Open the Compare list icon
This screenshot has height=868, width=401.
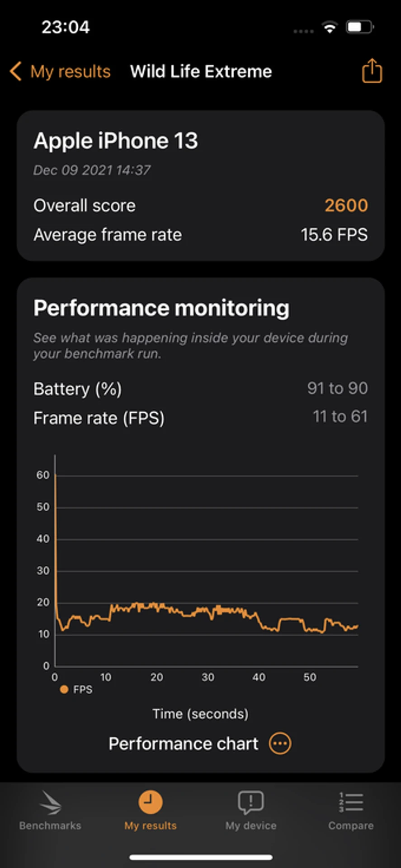(351, 802)
